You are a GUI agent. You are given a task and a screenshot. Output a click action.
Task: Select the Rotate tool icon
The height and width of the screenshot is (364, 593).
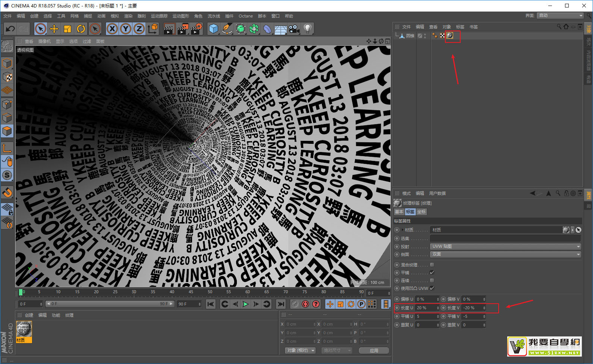(81, 29)
